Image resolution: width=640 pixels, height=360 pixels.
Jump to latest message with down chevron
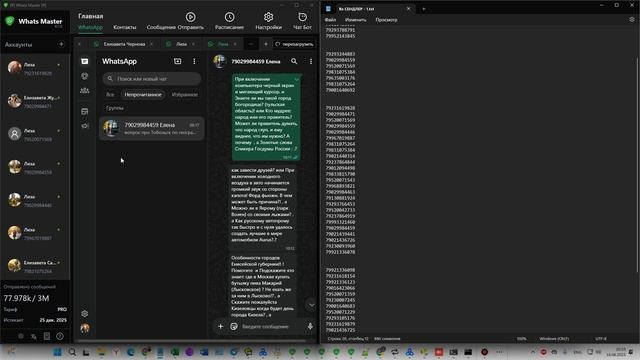[311, 305]
